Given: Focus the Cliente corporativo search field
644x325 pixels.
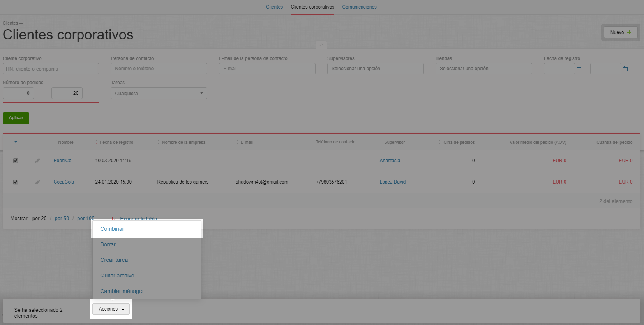Looking at the screenshot, I should [x=51, y=69].
